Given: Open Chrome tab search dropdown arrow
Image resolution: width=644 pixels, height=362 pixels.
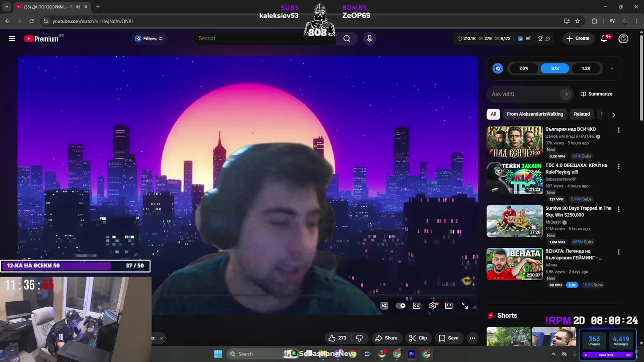Looking at the screenshot, I should 7,7.
